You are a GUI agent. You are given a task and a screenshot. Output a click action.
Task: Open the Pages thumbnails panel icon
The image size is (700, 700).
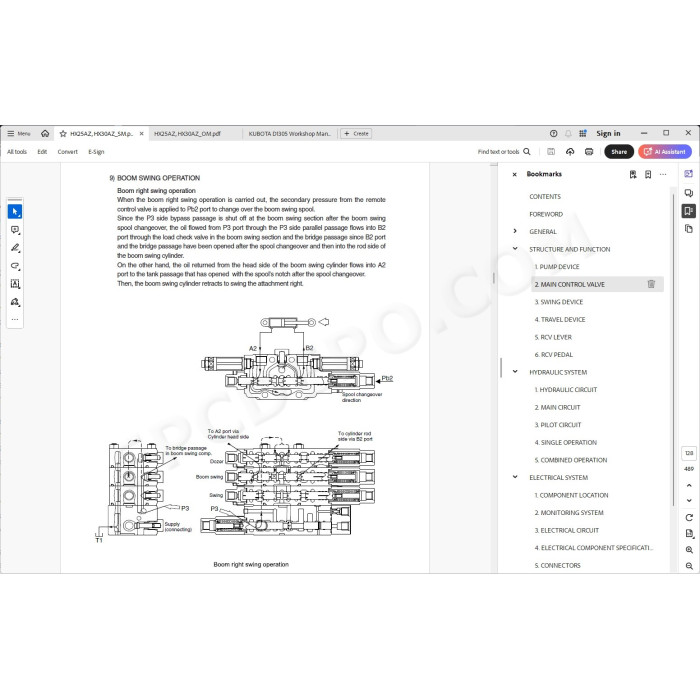point(688,229)
